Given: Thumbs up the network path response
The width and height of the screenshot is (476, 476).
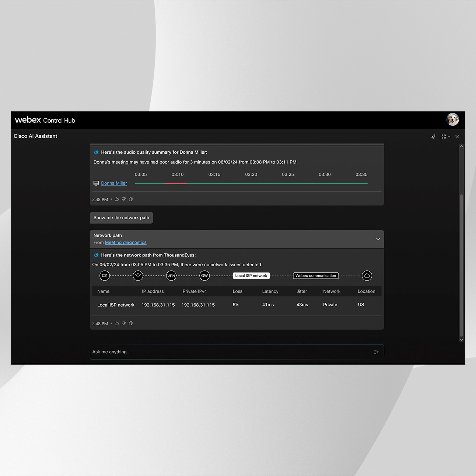Looking at the screenshot, I should pos(117,323).
